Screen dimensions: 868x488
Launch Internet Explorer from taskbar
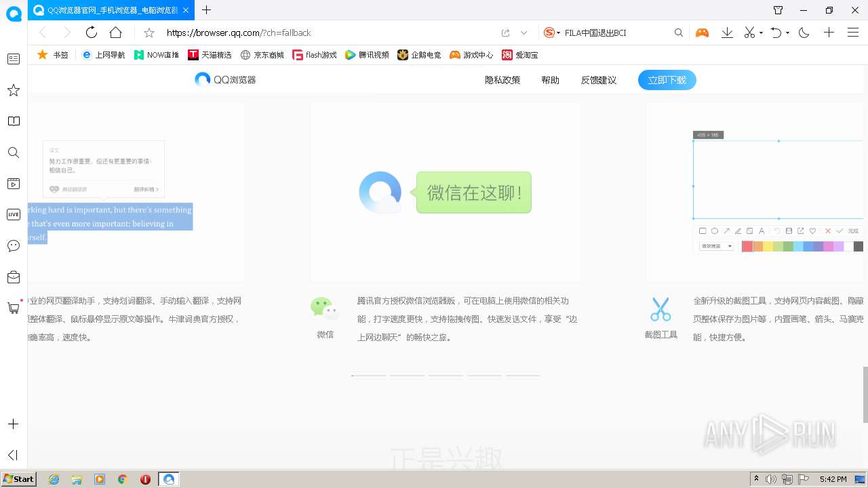(x=54, y=479)
